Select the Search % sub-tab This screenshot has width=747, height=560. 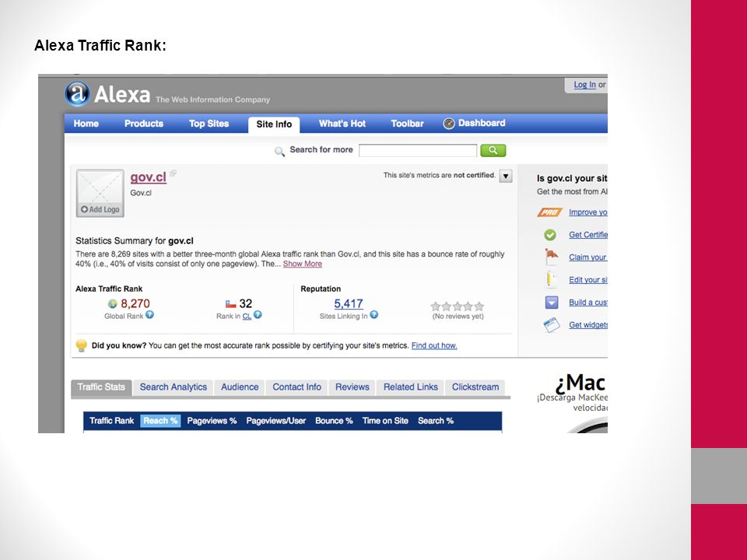pos(436,421)
